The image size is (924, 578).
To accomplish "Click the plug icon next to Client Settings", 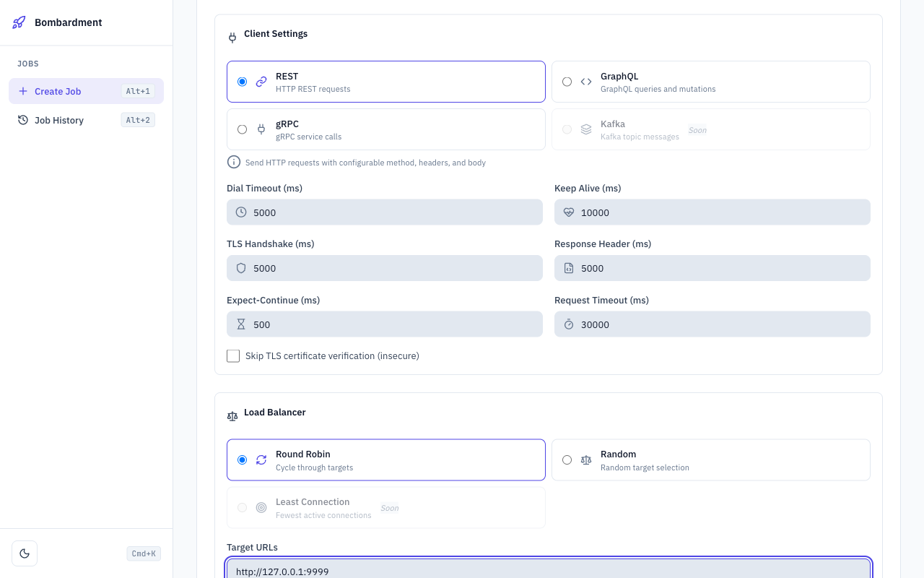I will (x=232, y=37).
